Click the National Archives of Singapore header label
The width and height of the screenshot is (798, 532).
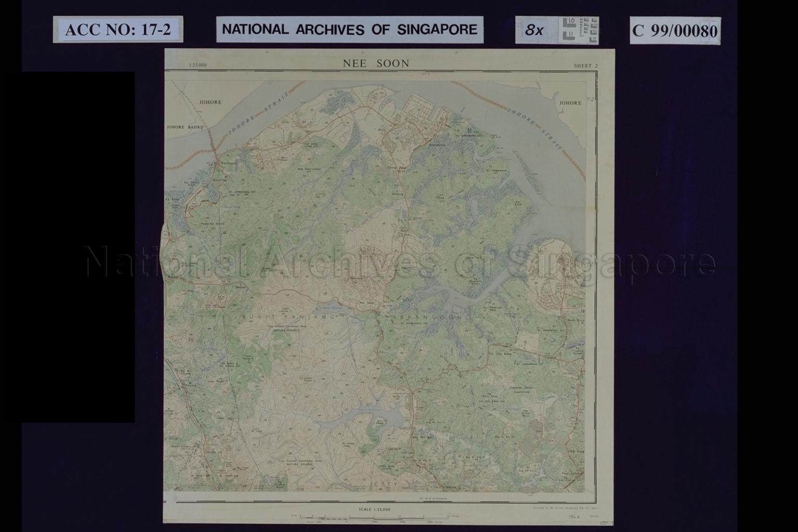[x=350, y=29]
